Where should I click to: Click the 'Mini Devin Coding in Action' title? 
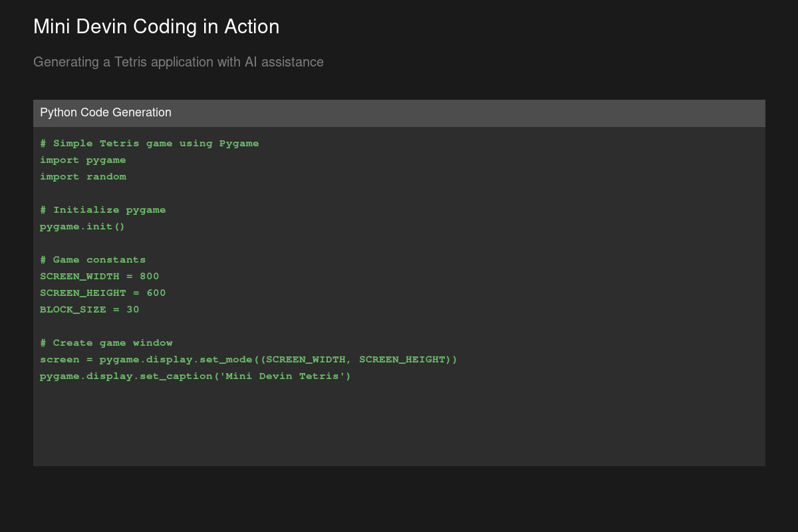tap(156, 27)
